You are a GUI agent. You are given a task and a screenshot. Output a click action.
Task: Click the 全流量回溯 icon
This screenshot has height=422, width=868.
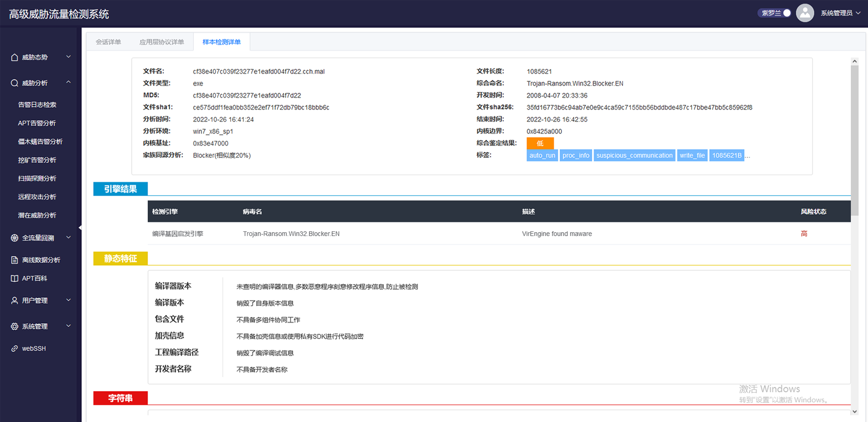click(x=14, y=238)
